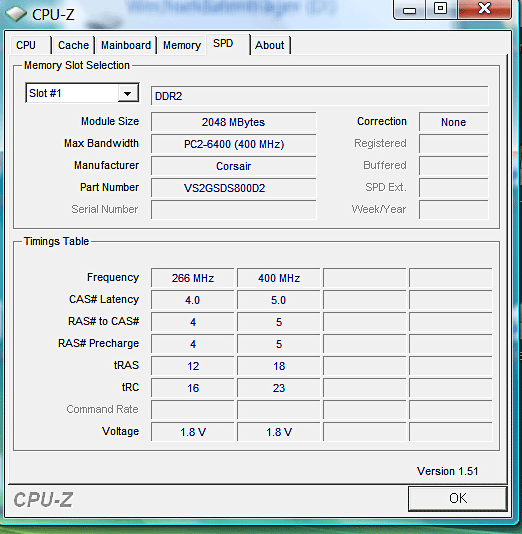Click the DDR2 memory type field
The image size is (522, 534).
tap(319, 96)
